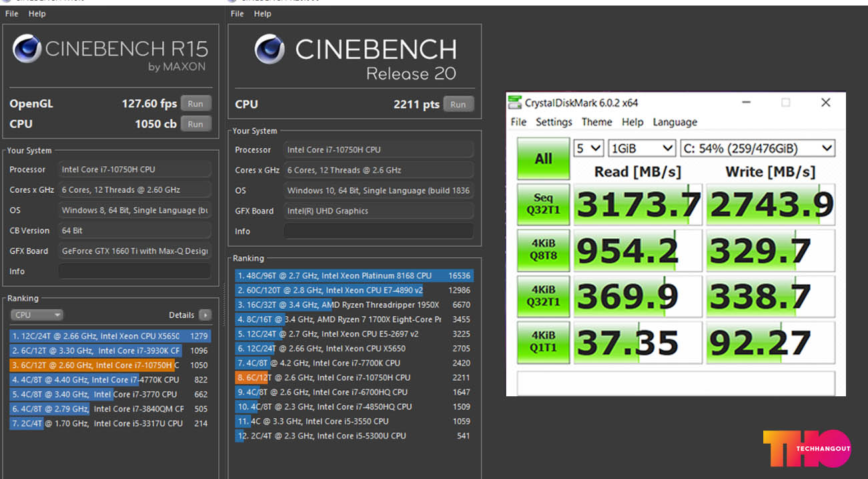Viewport: 868px width, 479px height.
Task: Select R15 ranking row Core i7-3930K 1096
Action: pyautogui.click(x=110, y=350)
